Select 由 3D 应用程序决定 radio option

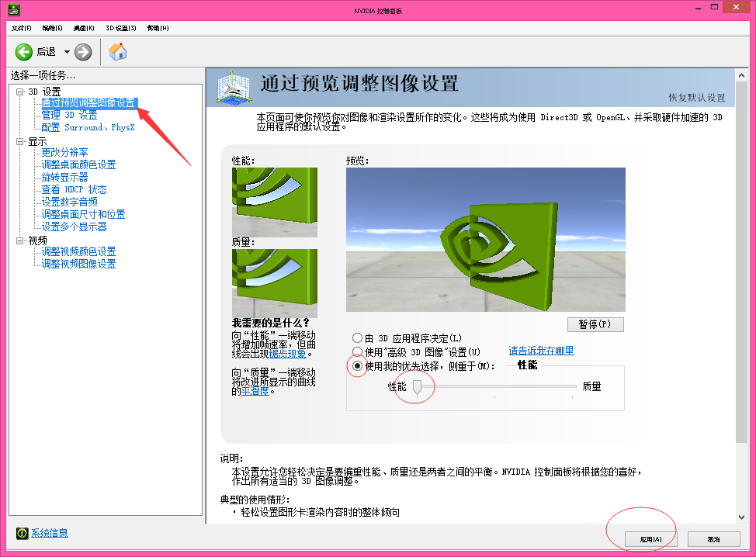357,338
